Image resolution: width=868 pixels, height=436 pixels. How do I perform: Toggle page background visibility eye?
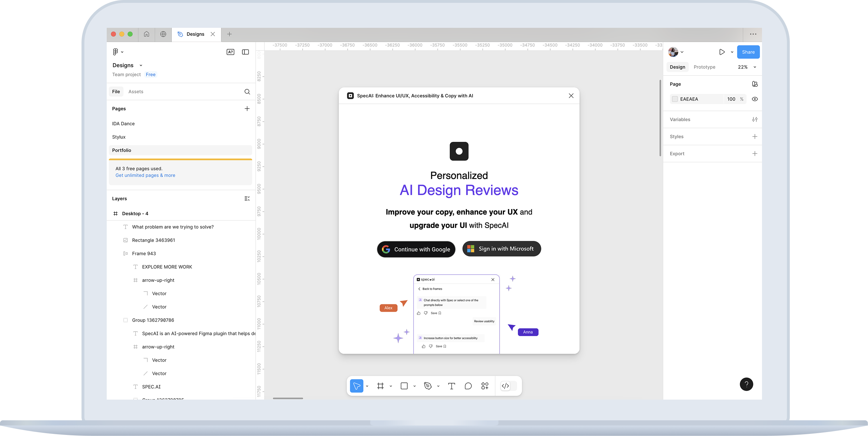click(x=755, y=99)
